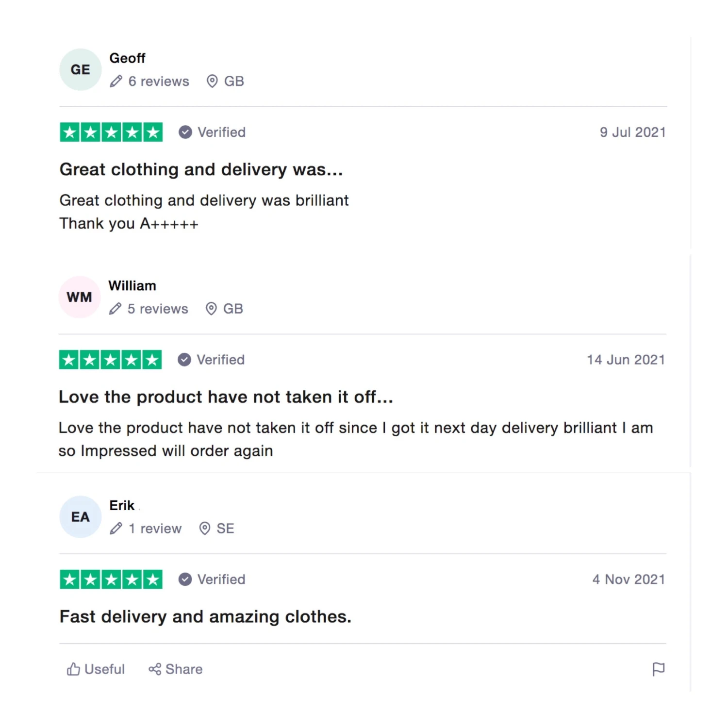
Task: Click Erik's EA avatar circle
Action: pos(80,517)
